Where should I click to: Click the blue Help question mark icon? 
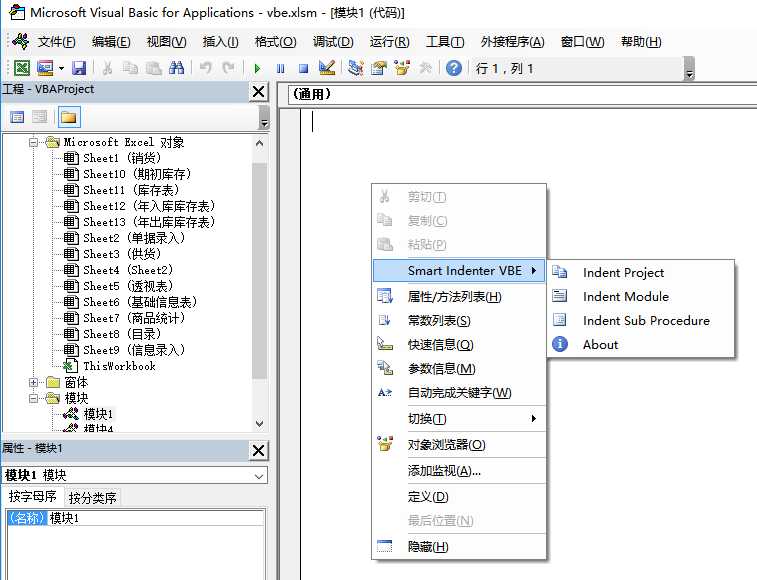pyautogui.click(x=454, y=68)
